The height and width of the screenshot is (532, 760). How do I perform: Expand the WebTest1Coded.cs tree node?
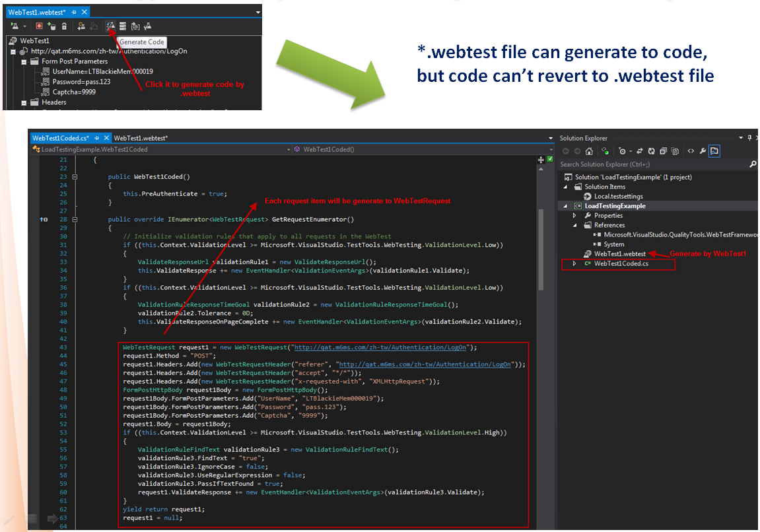[x=574, y=263]
